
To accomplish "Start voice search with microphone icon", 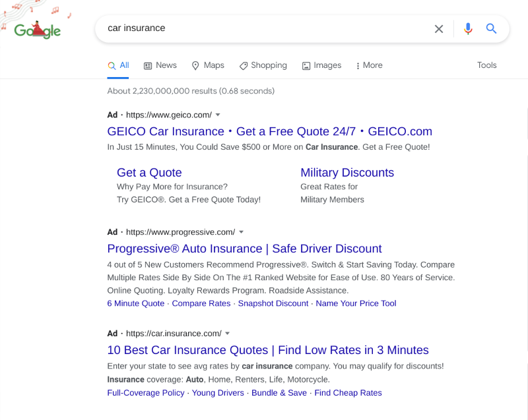I will (468, 28).
